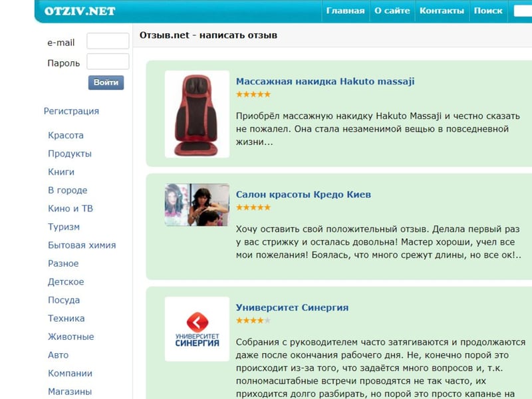Open the Кредо Киев salon photo
Image resolution: width=532 pixels, height=399 pixels.
197,205
